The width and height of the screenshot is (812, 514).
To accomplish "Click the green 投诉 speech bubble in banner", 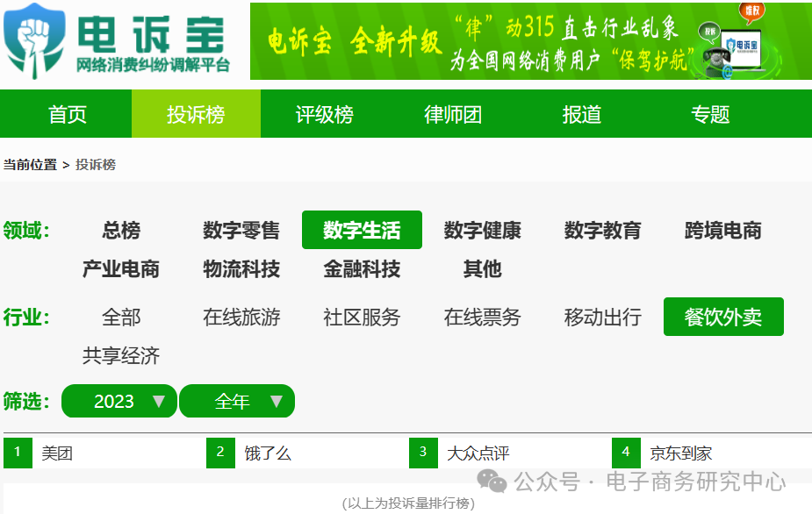I will point(709,32).
